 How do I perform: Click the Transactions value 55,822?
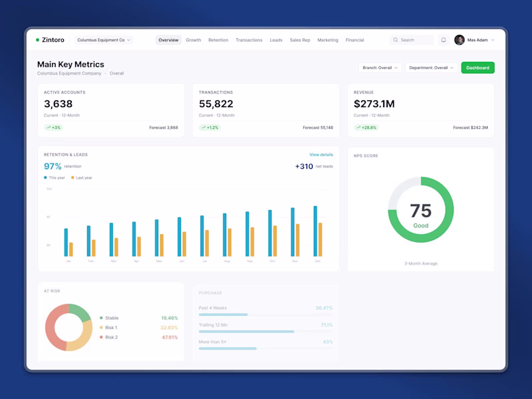216,104
